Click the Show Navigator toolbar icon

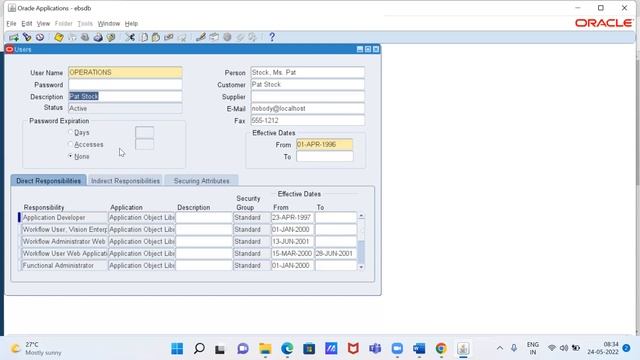pos(40,38)
